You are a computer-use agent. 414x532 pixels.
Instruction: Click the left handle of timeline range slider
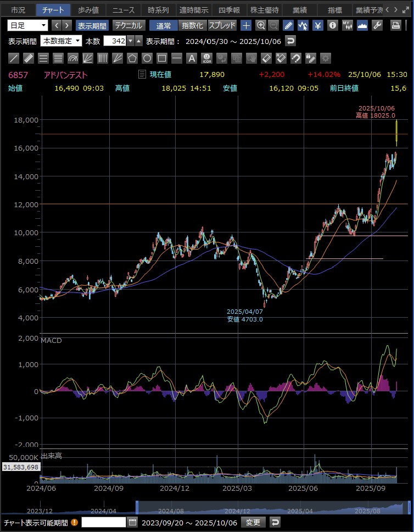(x=137, y=507)
